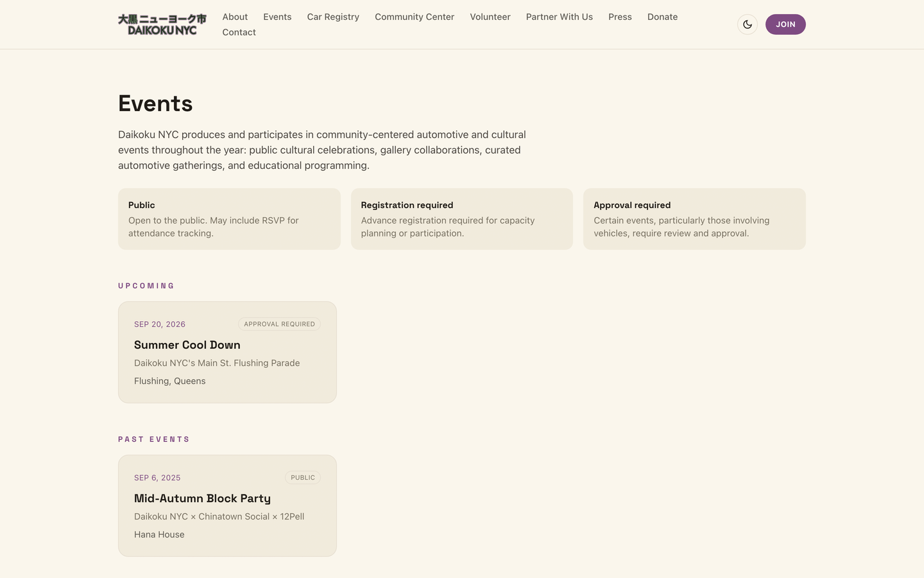Open the About page
This screenshot has width=924, height=578.
tap(235, 17)
